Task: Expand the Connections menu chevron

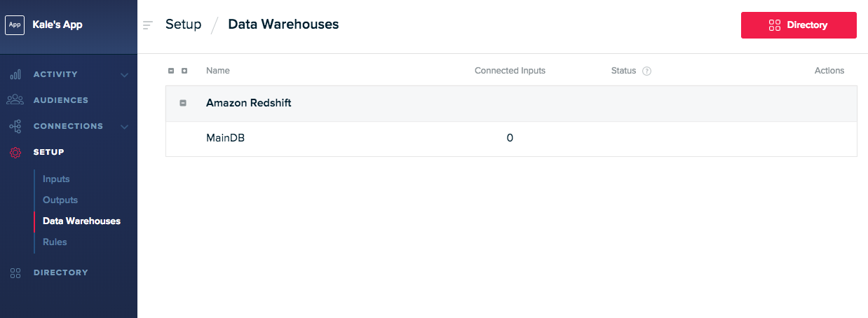Action: point(124,127)
